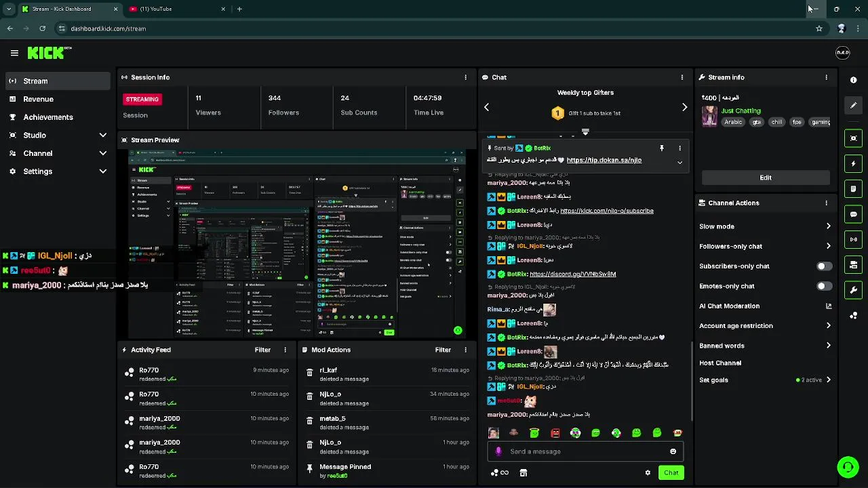This screenshot has height=488, width=868.
Task: Open the discord.gg invite link in chat
Action: pos(572,274)
